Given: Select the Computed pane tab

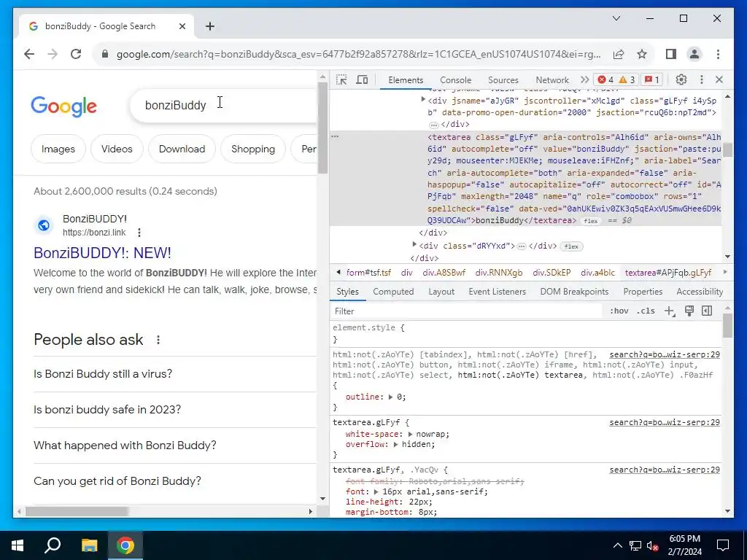Looking at the screenshot, I should [x=393, y=292].
